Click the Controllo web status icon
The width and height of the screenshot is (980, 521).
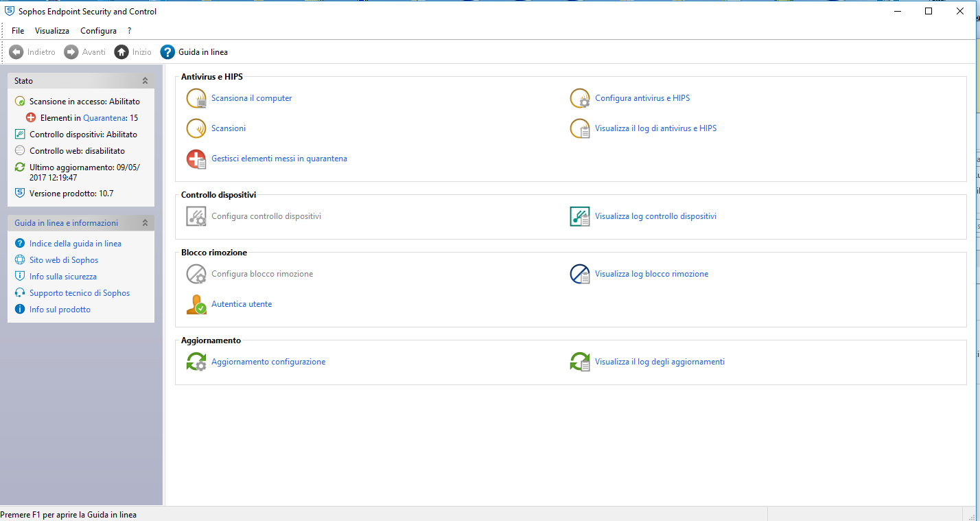click(20, 151)
